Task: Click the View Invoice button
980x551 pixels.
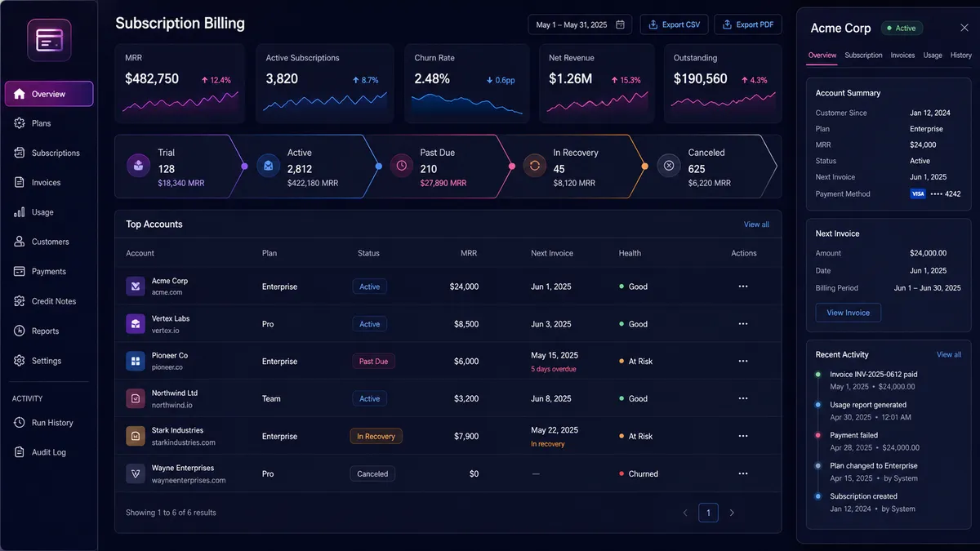Action: pos(849,313)
